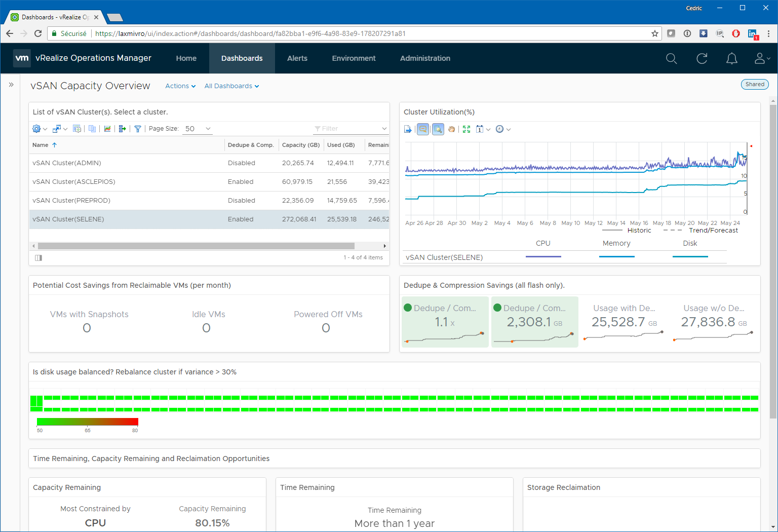778x532 pixels.
Task: Select the vSAN Cluster(ASCLEPIOS) row
Action: click(x=74, y=182)
